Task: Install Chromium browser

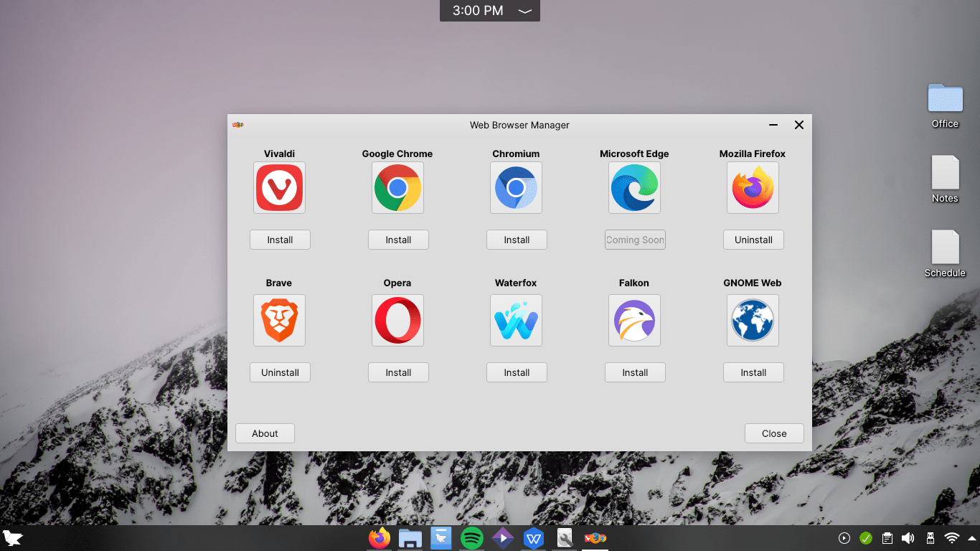Action: [x=517, y=240]
